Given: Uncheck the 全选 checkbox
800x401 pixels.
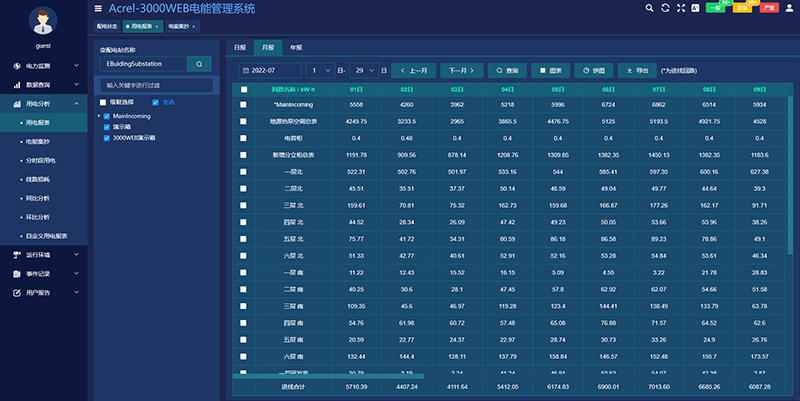Looking at the screenshot, I should [155, 102].
